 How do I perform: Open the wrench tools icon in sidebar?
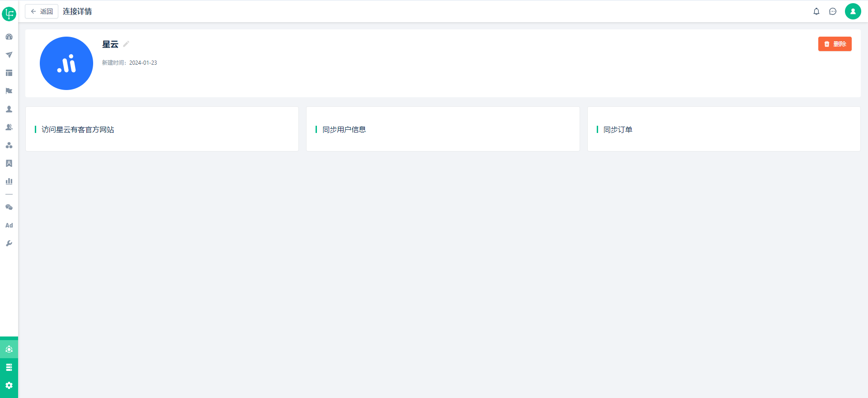click(x=9, y=243)
